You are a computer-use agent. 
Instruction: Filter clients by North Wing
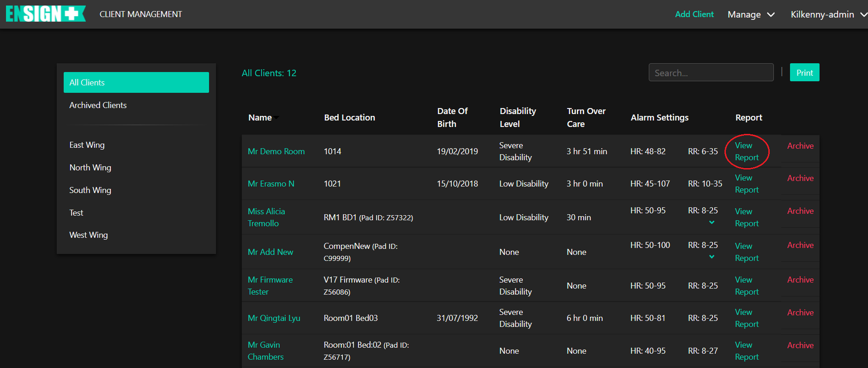(x=90, y=168)
